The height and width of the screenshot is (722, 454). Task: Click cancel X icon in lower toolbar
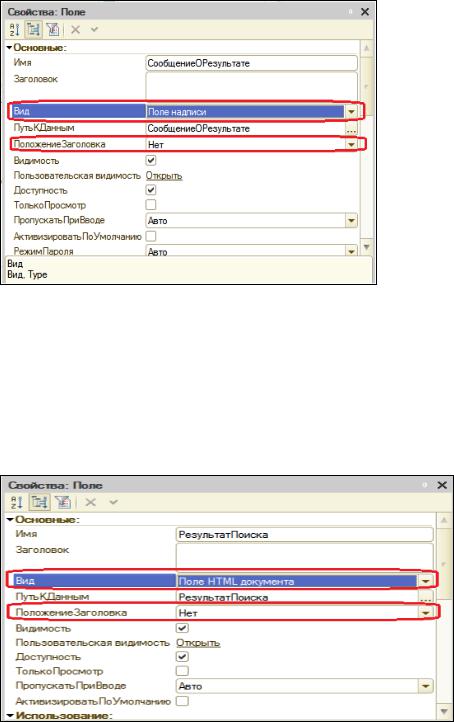(90, 502)
